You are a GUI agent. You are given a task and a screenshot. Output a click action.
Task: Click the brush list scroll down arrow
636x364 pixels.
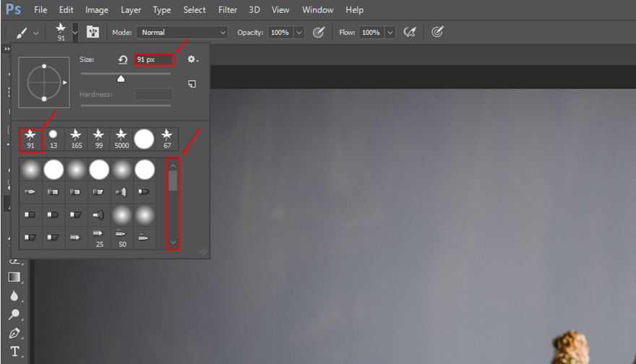pyautogui.click(x=173, y=243)
